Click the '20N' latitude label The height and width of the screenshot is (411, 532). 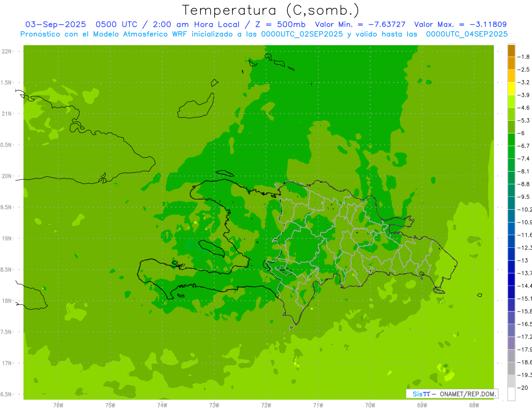coord(7,176)
